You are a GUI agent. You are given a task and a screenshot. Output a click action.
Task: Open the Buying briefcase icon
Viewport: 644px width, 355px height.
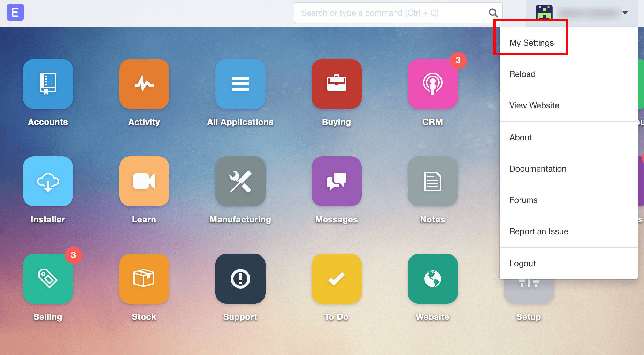(337, 84)
